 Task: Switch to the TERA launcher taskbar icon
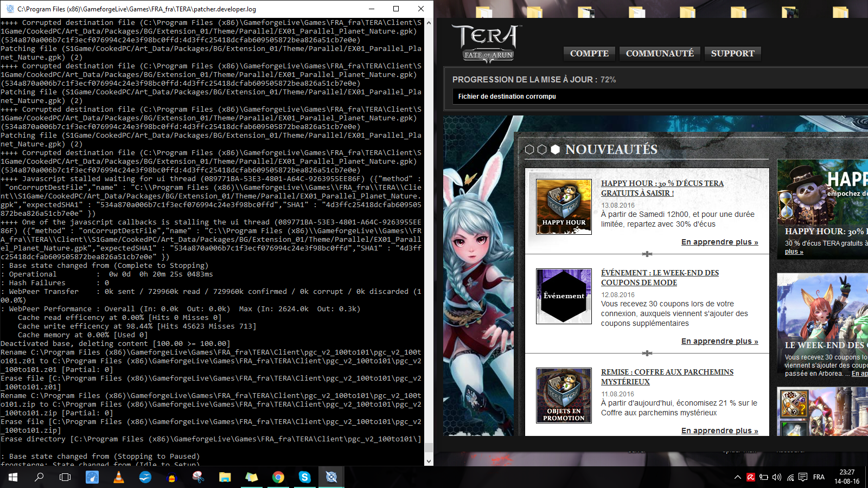pos(331,477)
